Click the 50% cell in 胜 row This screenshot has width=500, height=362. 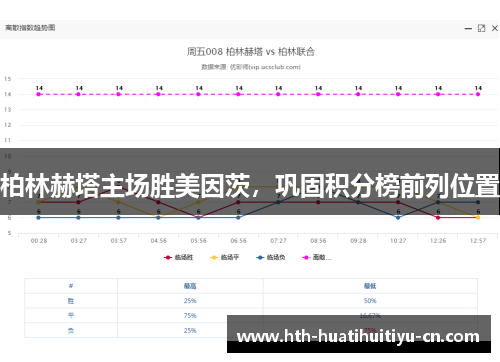coord(370,301)
